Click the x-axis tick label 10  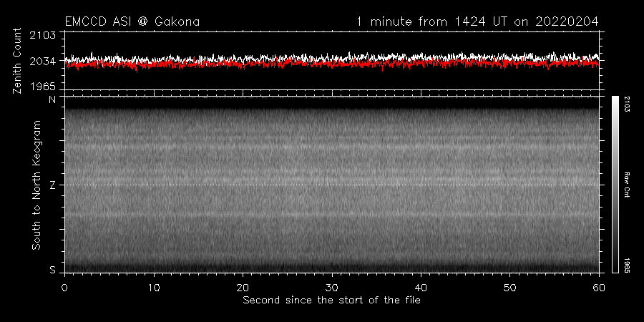point(154,287)
